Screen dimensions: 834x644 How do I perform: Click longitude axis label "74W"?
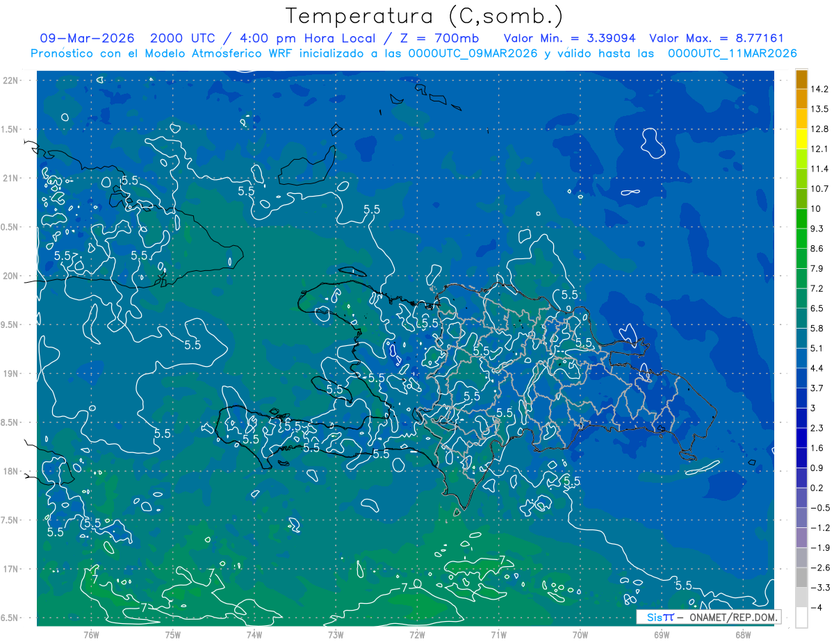[x=254, y=635]
